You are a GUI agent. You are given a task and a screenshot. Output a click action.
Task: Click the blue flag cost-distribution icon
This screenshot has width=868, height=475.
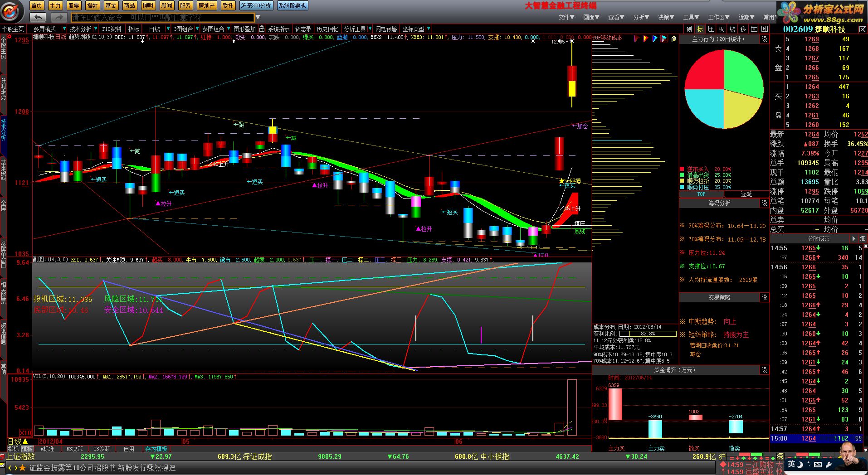655,39
